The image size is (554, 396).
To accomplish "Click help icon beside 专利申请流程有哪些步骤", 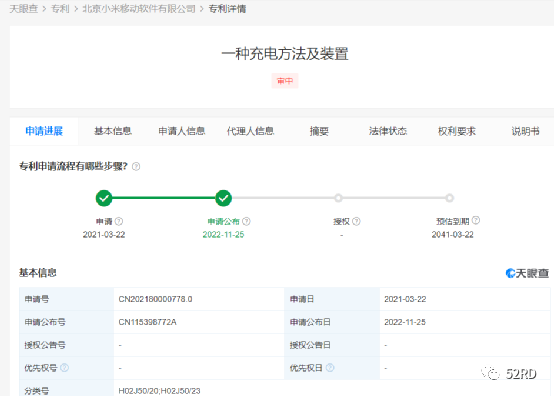I will point(136,166).
